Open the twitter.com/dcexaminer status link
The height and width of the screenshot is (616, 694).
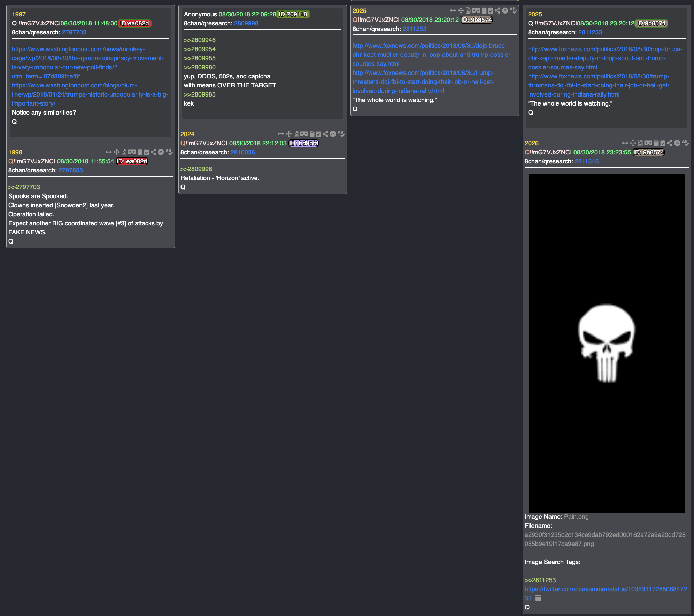click(x=606, y=594)
